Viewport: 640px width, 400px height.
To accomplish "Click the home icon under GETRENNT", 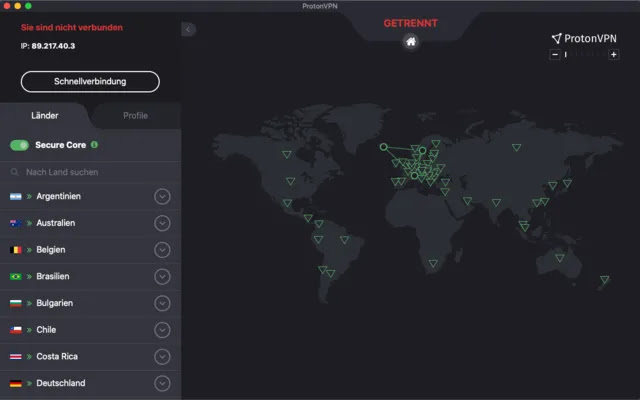I will pos(411,42).
